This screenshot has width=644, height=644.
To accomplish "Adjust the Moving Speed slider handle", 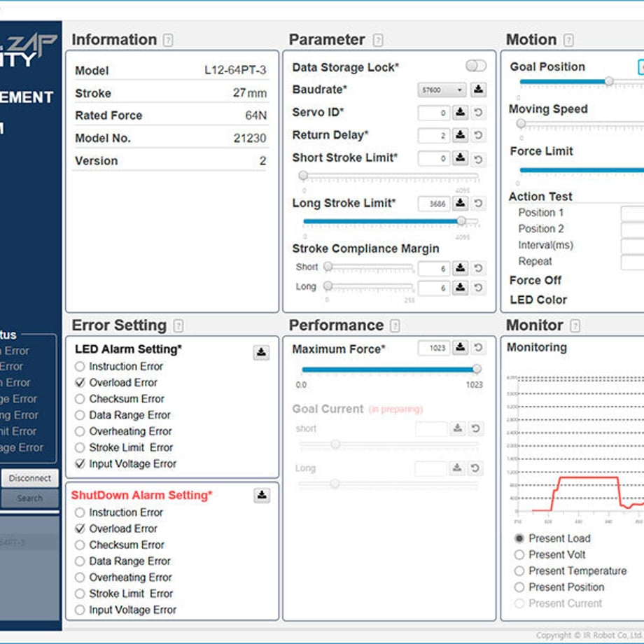I will (x=521, y=123).
